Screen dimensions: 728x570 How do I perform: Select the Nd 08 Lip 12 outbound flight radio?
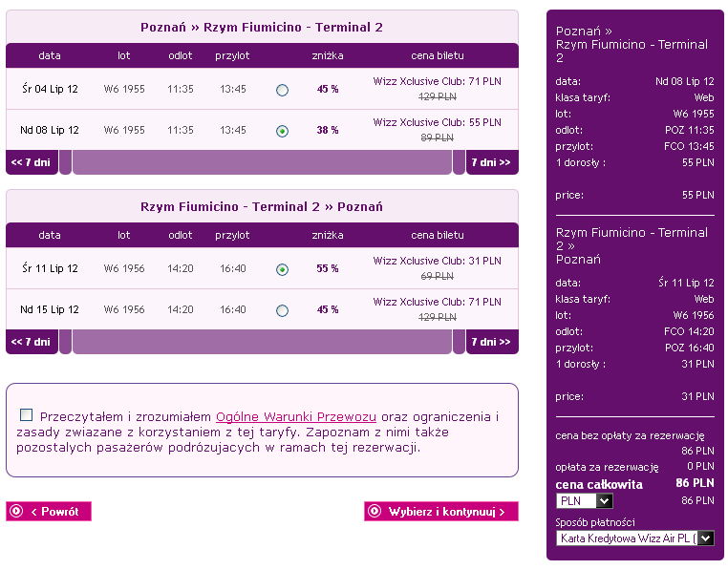pyautogui.click(x=282, y=132)
